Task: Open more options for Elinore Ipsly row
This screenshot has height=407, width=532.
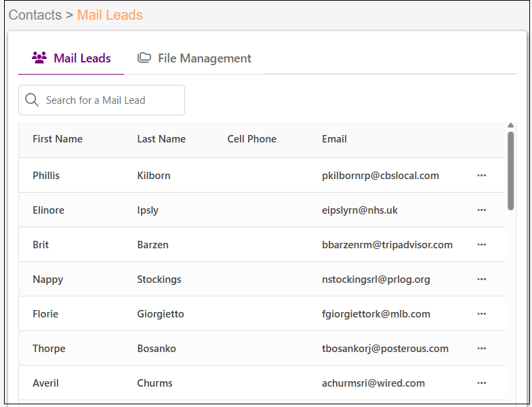Action: [481, 210]
